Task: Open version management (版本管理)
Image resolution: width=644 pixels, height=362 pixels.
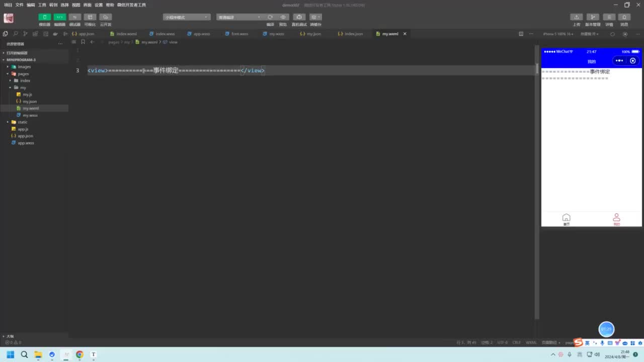Action: pos(593,17)
